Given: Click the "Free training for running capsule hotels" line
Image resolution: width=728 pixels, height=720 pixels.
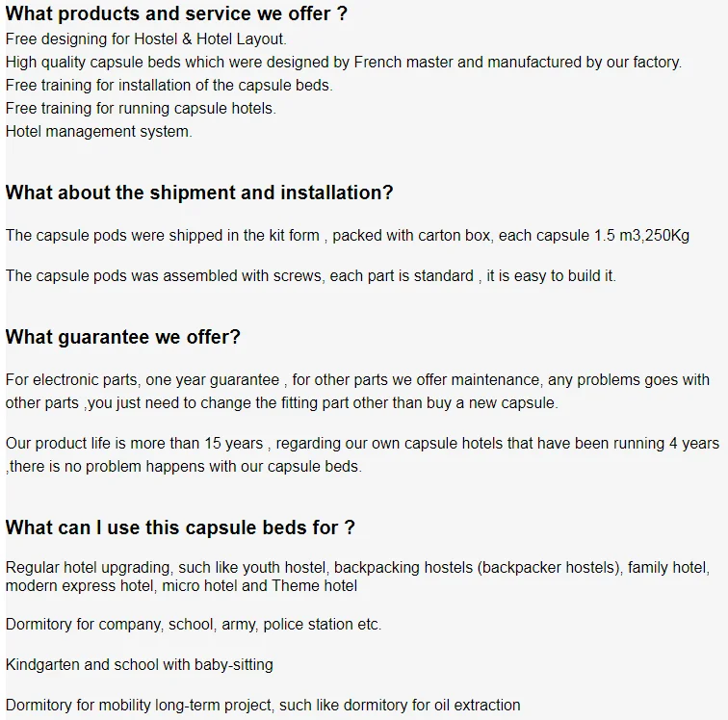Looking at the screenshot, I should point(141,109).
